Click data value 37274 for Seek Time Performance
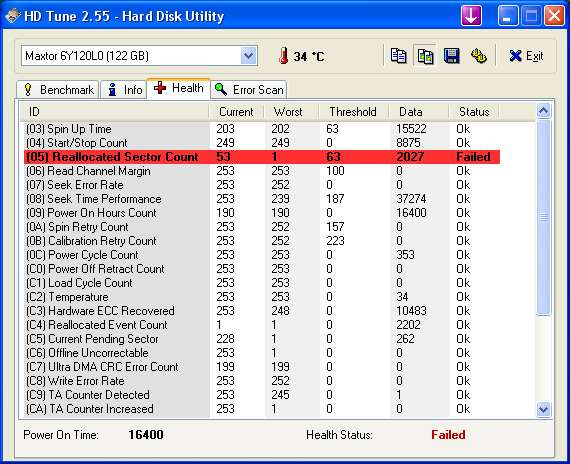 (411, 199)
